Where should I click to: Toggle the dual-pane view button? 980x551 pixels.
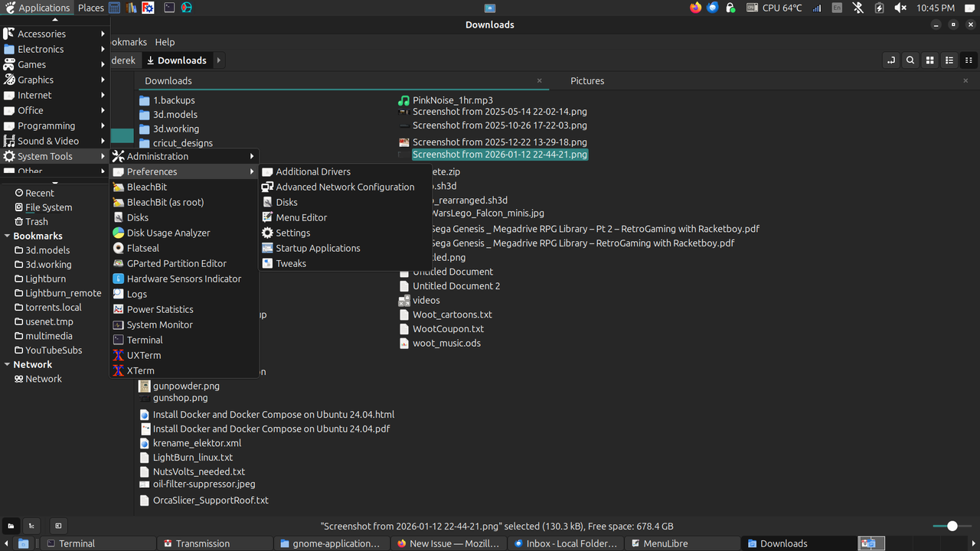tap(58, 526)
